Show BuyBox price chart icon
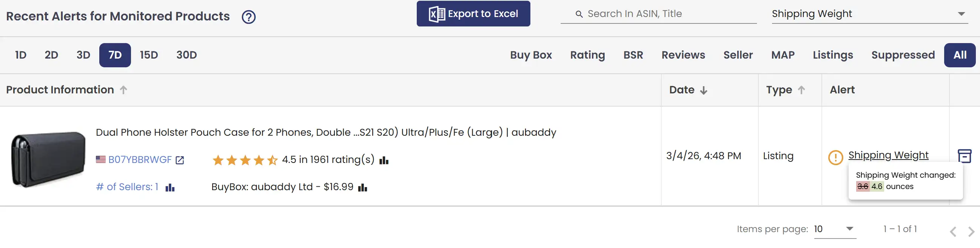The width and height of the screenshot is (980, 248). (x=362, y=188)
